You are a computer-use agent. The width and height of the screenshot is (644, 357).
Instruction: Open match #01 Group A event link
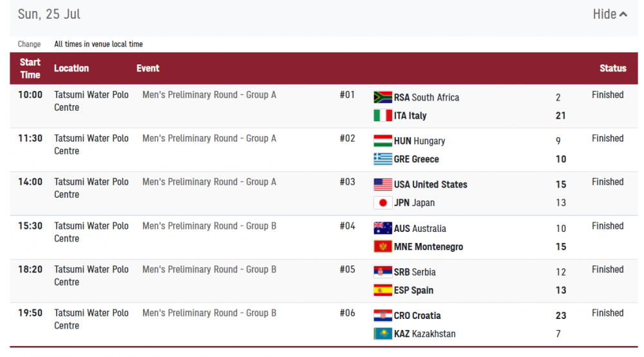point(209,95)
